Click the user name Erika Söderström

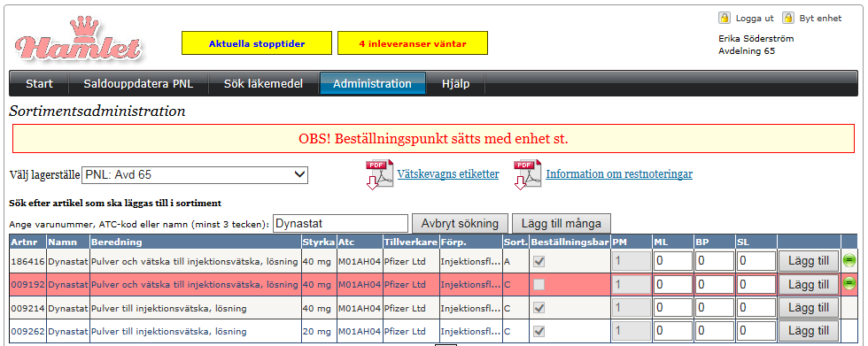coord(756,39)
